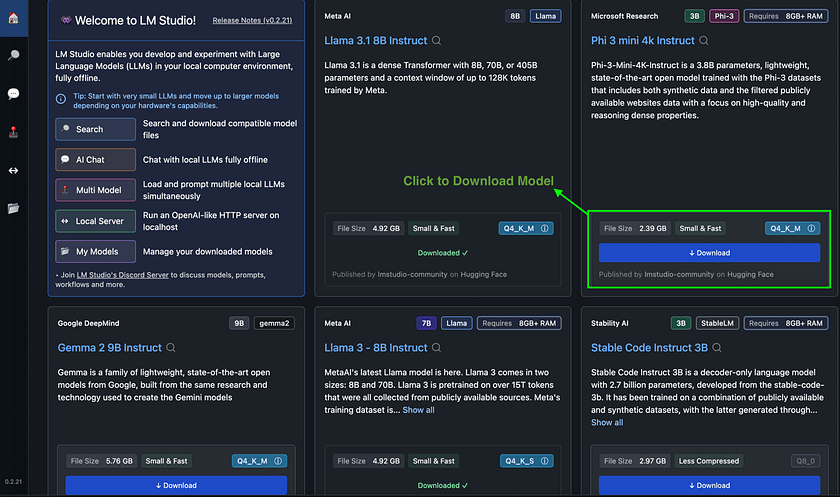
Task: Open Gemma 2 9B Instruct title link
Action: (x=109, y=348)
